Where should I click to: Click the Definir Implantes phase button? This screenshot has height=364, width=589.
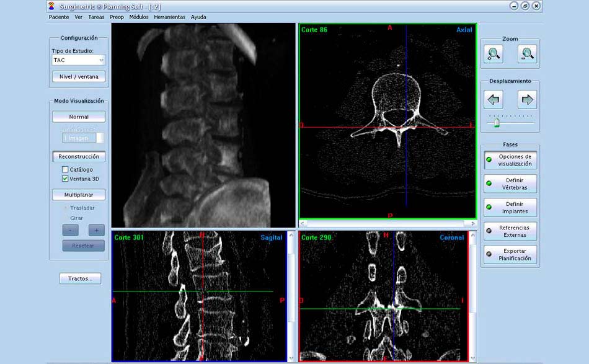coord(509,208)
